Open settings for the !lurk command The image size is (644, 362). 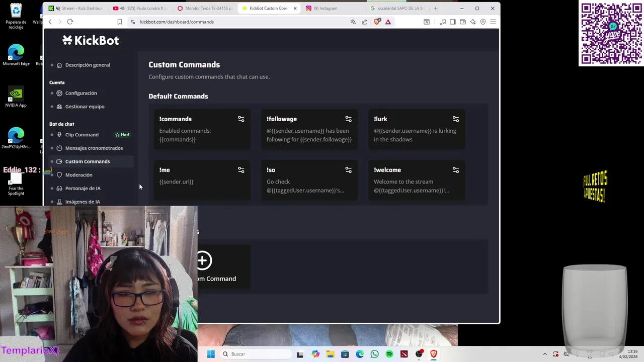pyautogui.click(x=455, y=119)
